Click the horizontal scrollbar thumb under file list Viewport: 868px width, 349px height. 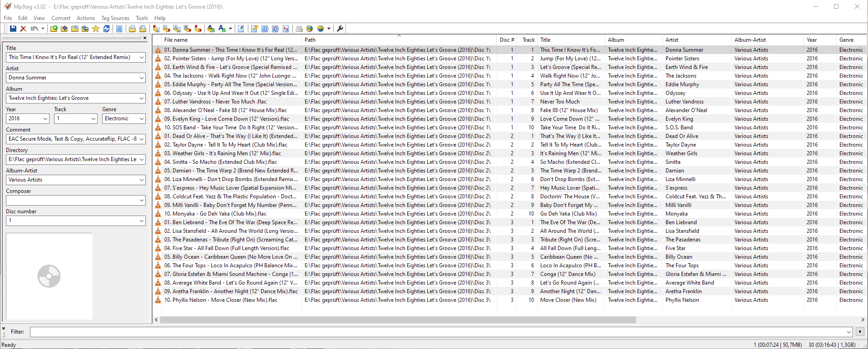click(x=398, y=320)
